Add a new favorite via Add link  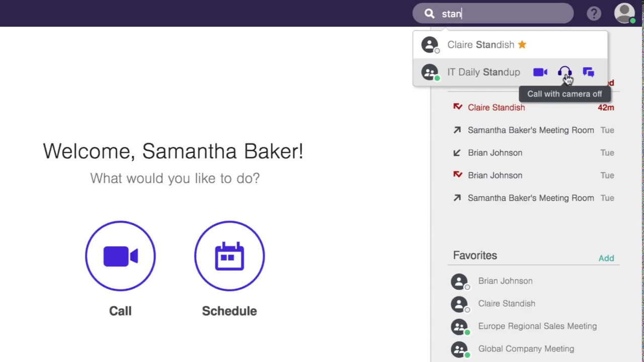tap(606, 258)
